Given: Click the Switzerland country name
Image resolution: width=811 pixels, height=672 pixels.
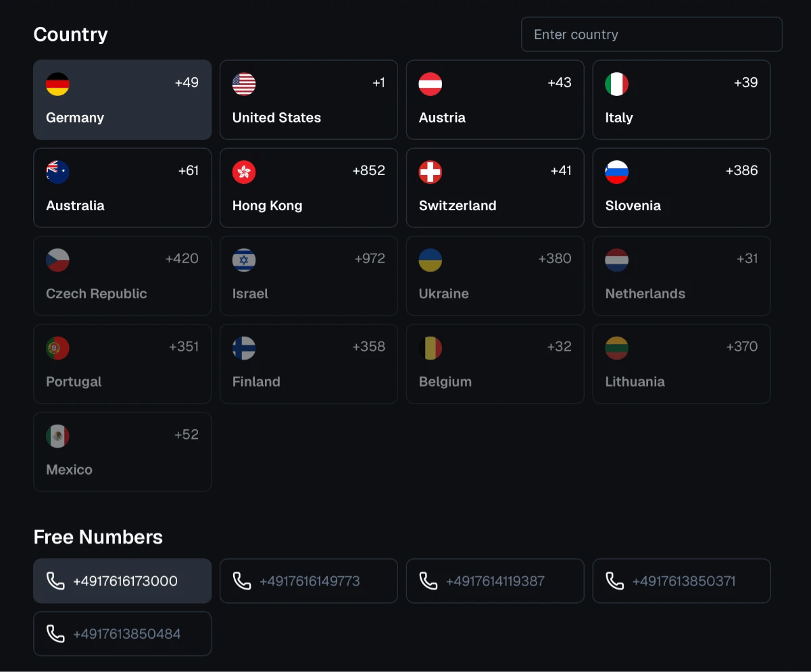Looking at the screenshot, I should [x=458, y=206].
